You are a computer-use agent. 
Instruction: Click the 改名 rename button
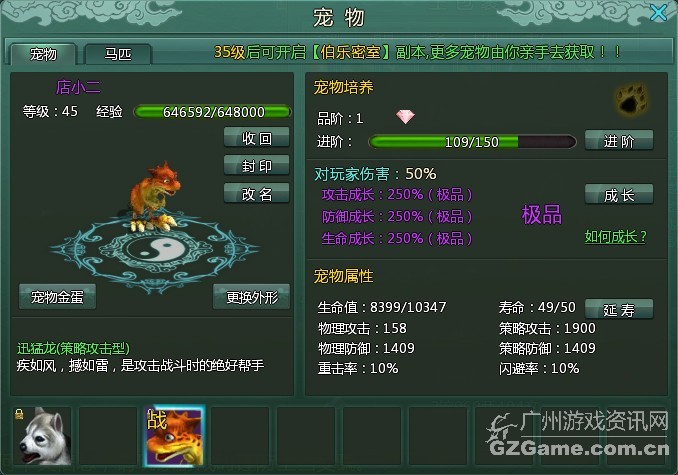tap(256, 194)
